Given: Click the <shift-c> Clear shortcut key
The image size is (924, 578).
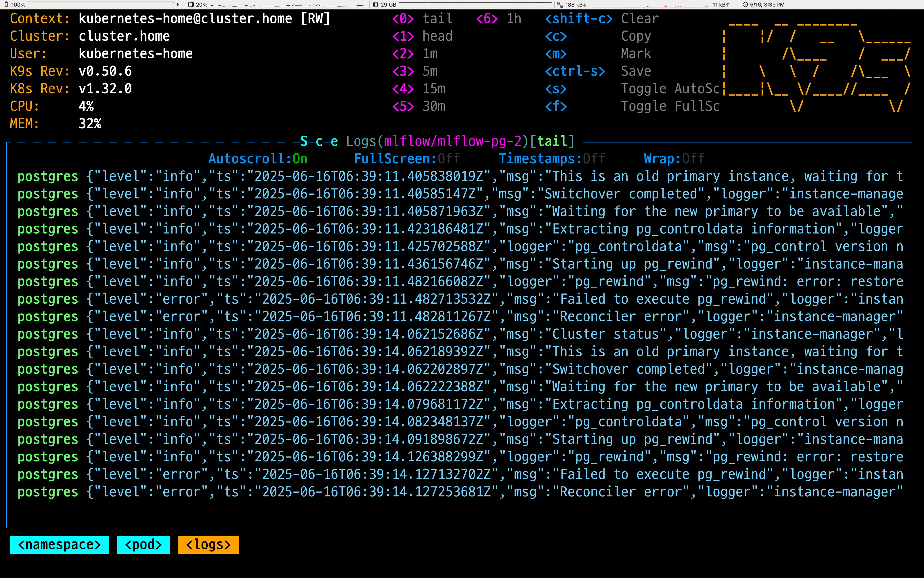Looking at the screenshot, I should tap(579, 18).
